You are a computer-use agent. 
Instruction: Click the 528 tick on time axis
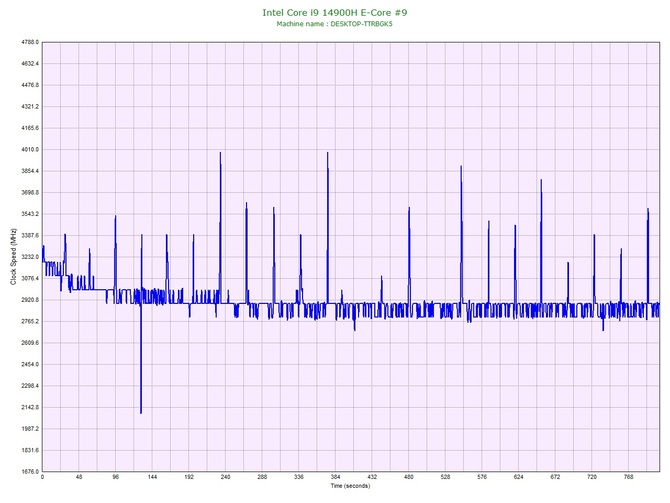(x=446, y=477)
